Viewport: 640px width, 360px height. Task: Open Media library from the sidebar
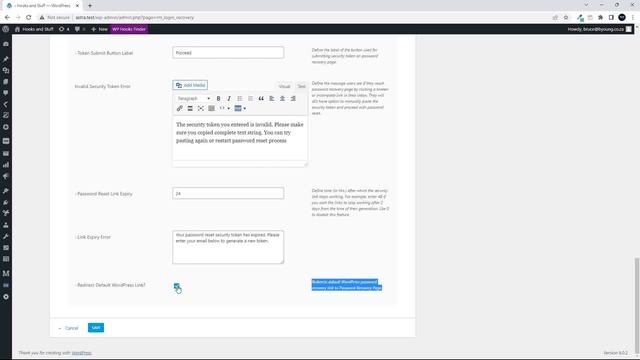[x=6, y=71]
